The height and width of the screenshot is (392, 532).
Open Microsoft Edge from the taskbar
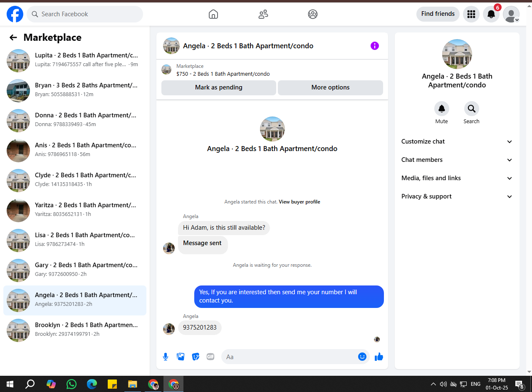(92, 384)
